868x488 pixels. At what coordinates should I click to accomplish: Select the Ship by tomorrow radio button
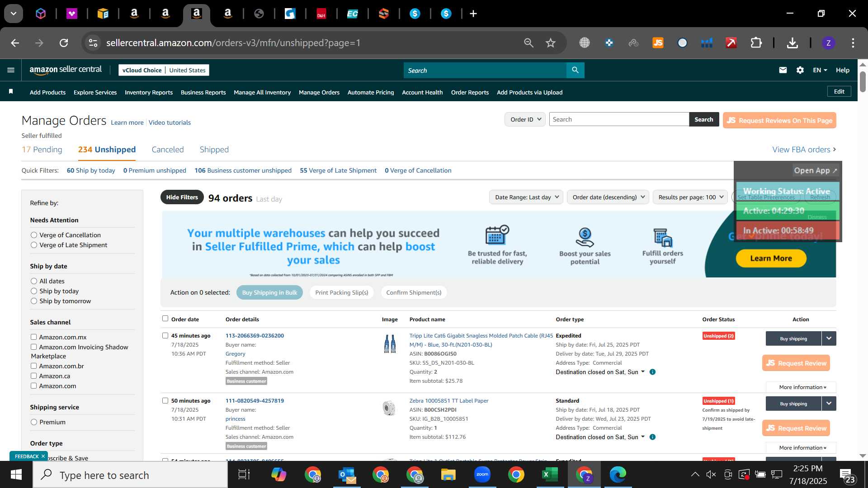tap(34, 301)
